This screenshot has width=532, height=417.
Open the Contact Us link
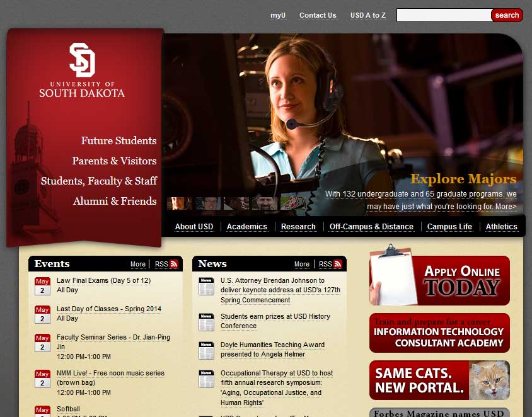(318, 16)
